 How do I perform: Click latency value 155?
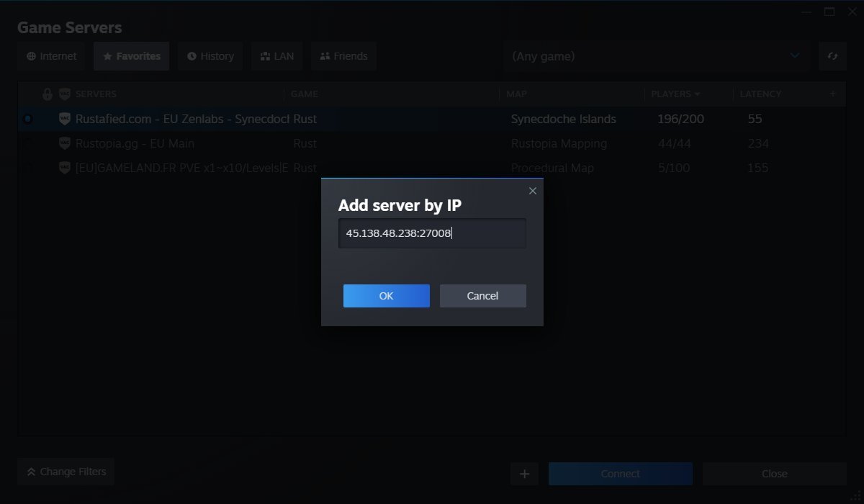pos(758,168)
